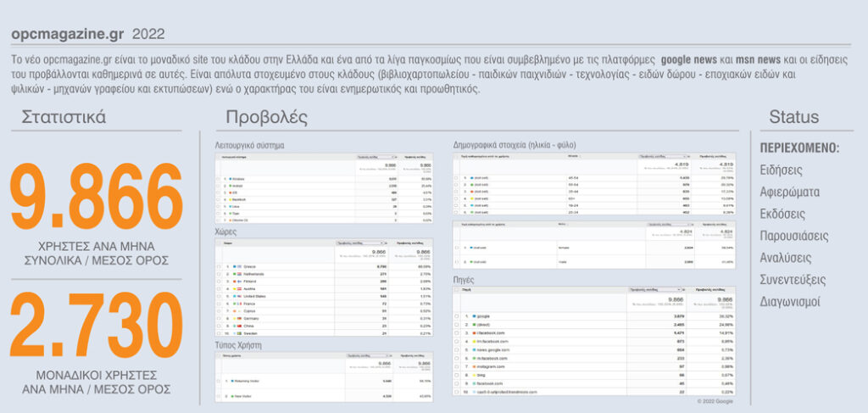Viewport: 868px width, 413px height.
Task: Click Παρουσιάσεις in the Status list
Action: [794, 237]
